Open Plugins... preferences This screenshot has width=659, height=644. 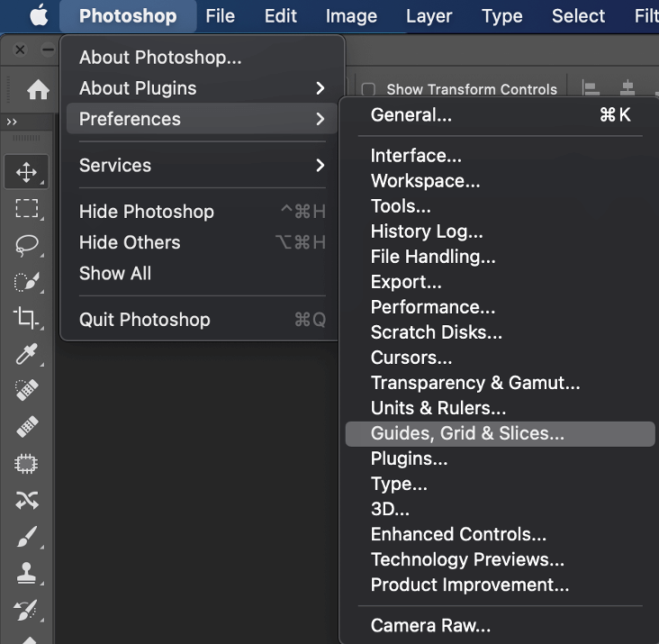[x=501, y=458]
